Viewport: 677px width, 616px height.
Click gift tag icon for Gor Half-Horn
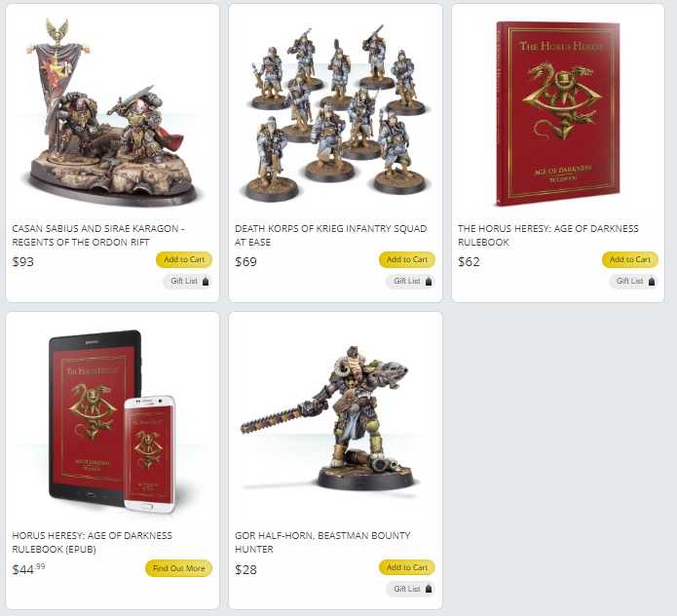[x=429, y=590]
